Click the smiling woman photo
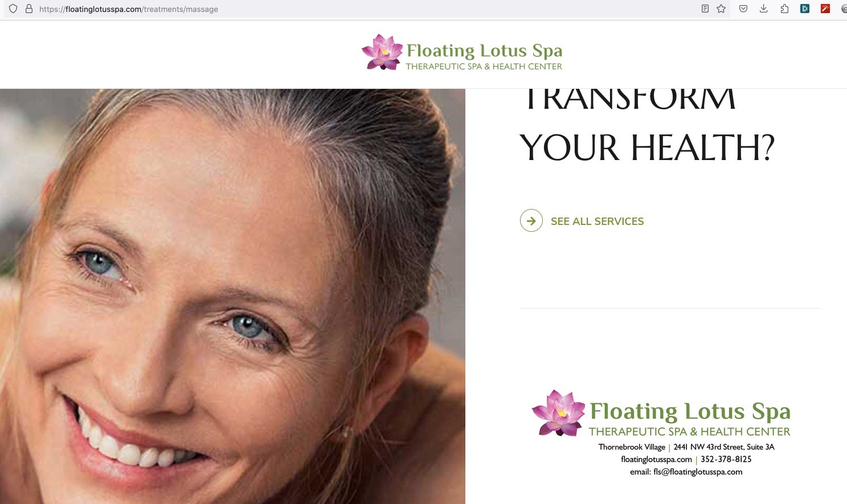The width and height of the screenshot is (847, 504). tap(232, 296)
